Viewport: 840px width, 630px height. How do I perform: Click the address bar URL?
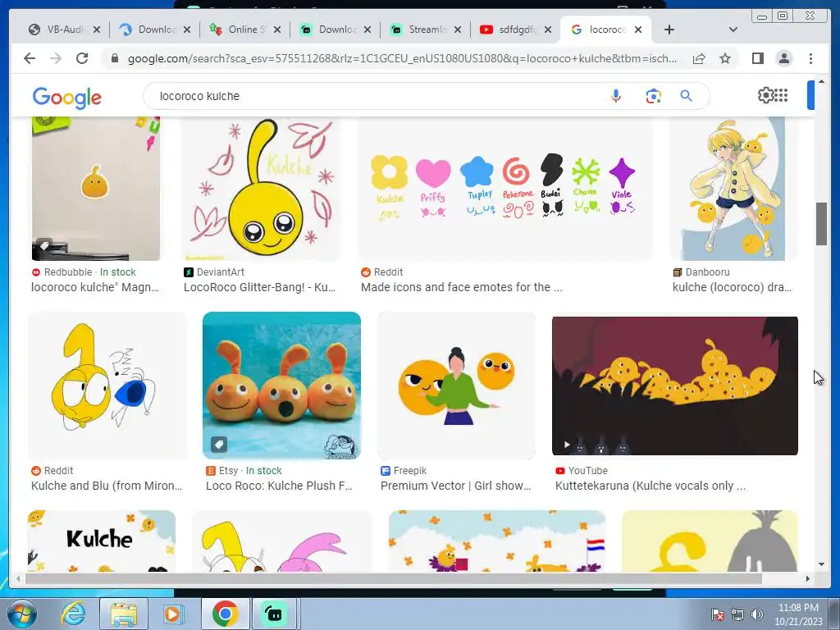click(402, 58)
